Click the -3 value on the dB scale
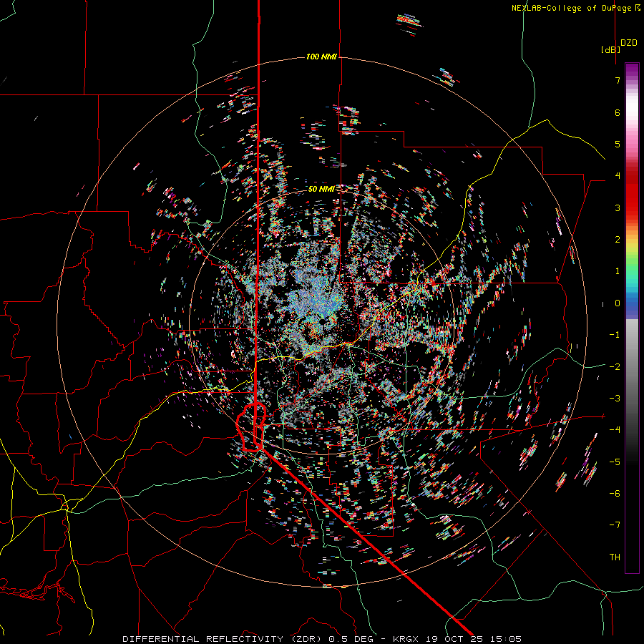 615,399
